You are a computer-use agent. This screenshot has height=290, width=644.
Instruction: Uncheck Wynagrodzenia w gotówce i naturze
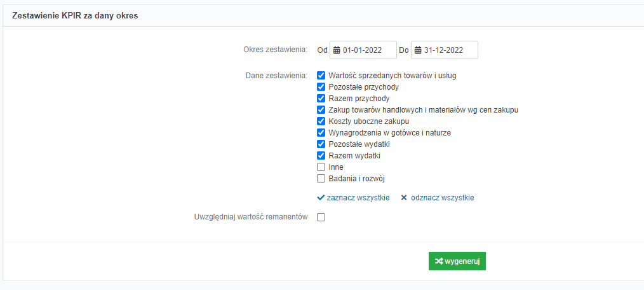[321, 133]
